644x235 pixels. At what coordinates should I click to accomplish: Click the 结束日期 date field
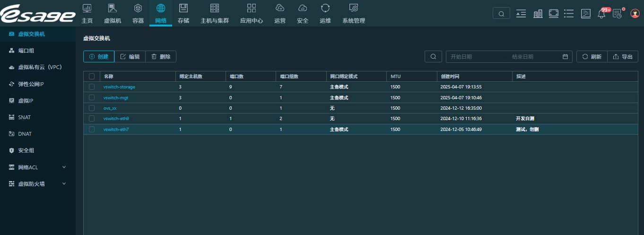(534, 57)
